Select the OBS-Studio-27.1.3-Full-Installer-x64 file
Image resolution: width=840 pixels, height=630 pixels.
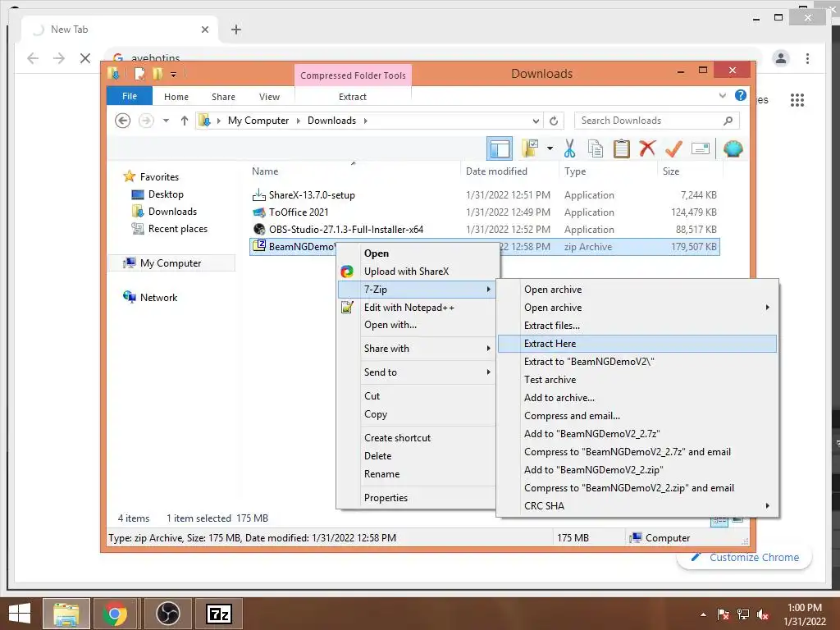346,230
